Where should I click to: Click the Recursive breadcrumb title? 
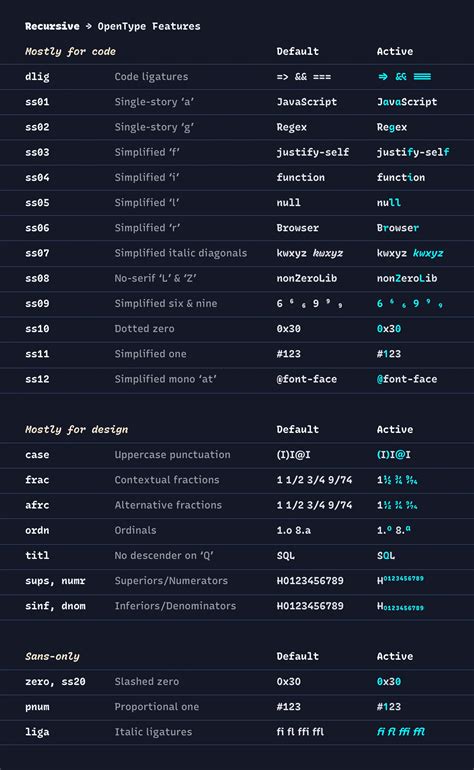pyautogui.click(x=52, y=26)
